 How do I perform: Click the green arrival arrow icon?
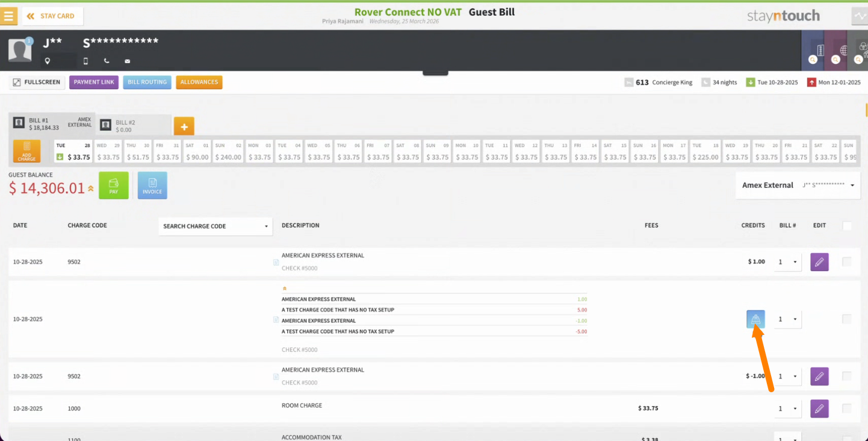pyautogui.click(x=750, y=83)
